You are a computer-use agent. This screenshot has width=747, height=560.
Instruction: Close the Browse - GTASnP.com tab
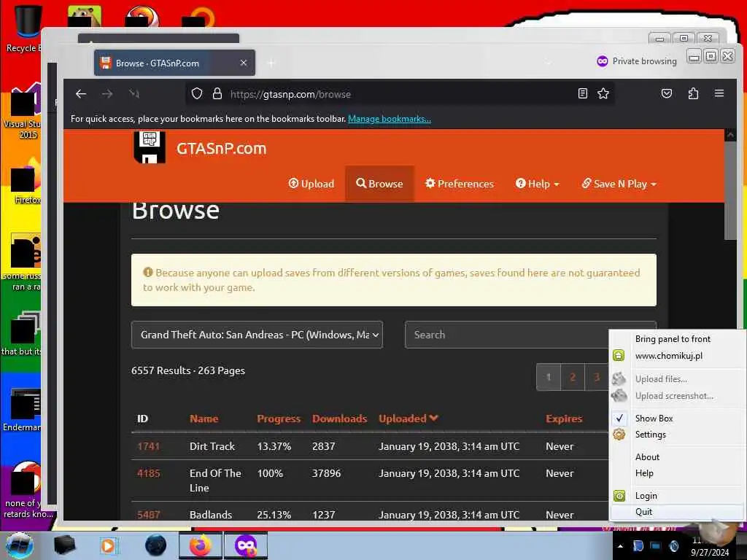pyautogui.click(x=244, y=63)
